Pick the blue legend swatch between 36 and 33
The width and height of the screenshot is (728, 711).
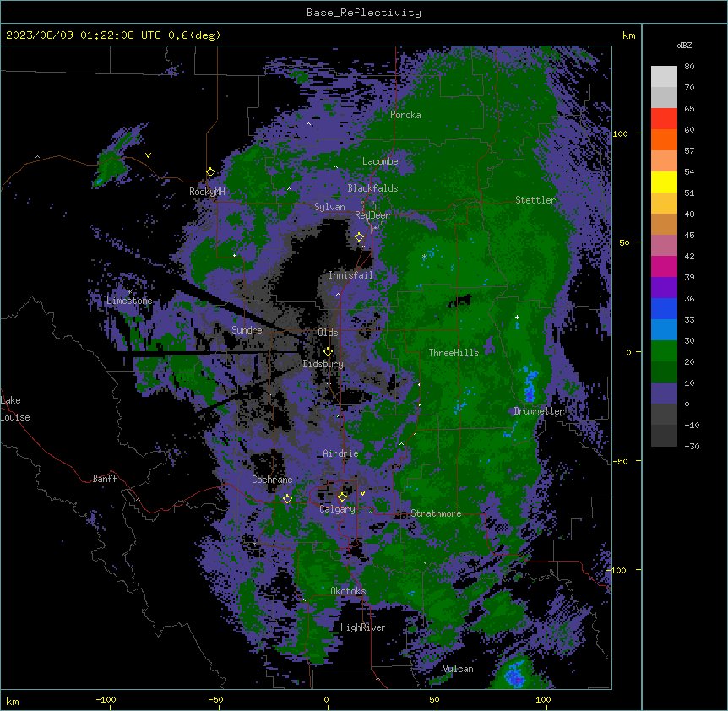664,308
